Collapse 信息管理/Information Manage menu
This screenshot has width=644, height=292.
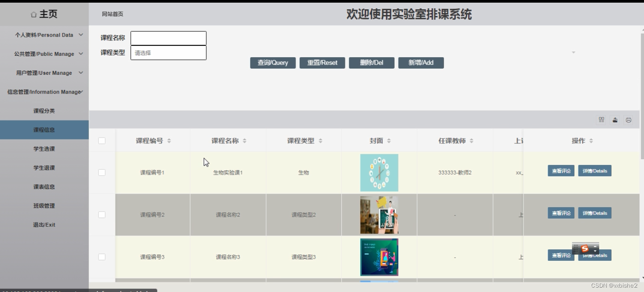(44, 91)
